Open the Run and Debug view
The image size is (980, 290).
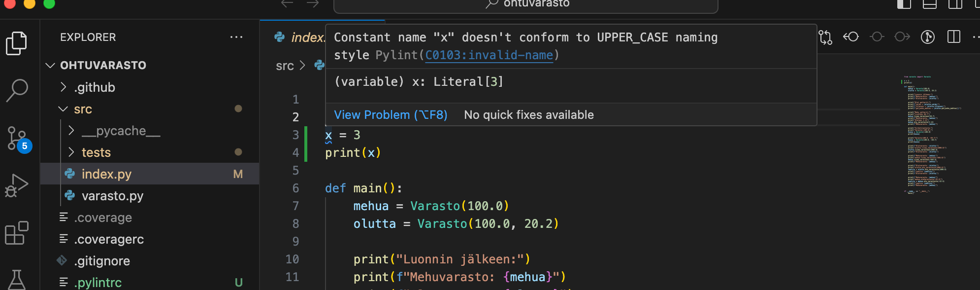click(x=17, y=186)
